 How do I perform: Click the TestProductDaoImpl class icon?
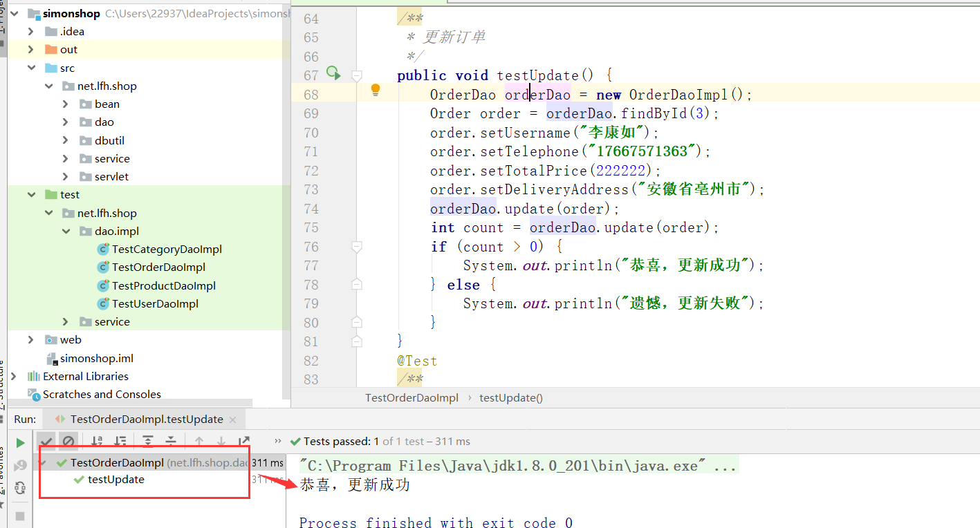103,285
